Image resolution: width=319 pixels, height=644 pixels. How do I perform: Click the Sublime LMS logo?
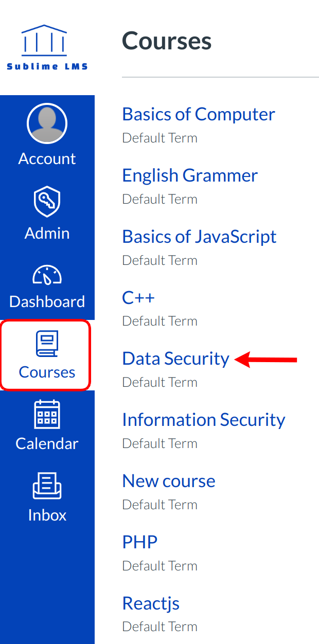47,47
